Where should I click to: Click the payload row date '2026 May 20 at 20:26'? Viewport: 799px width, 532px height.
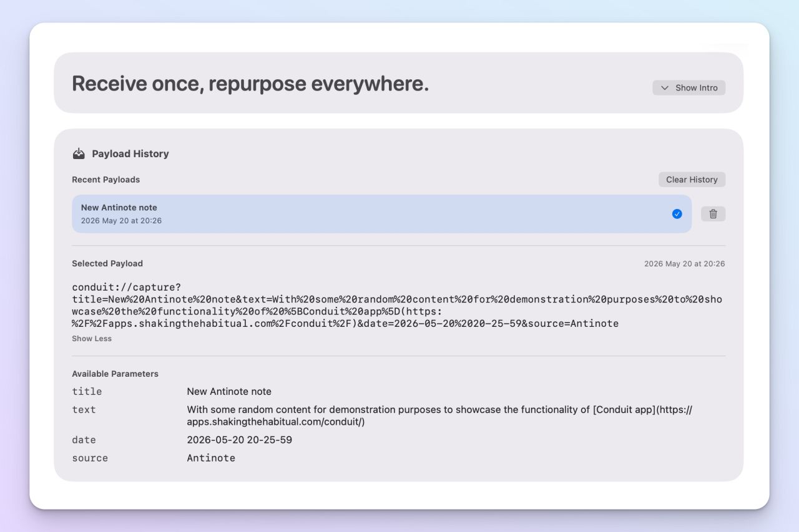click(x=121, y=221)
